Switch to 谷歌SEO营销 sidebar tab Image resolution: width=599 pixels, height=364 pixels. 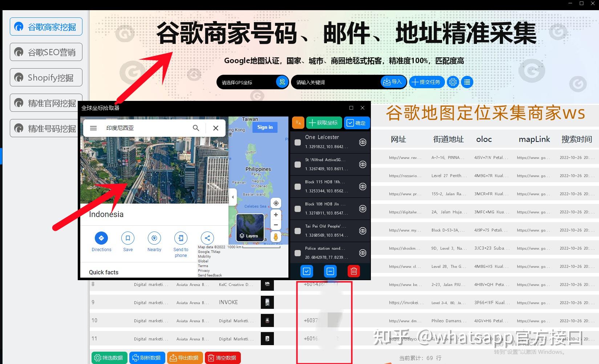point(46,52)
